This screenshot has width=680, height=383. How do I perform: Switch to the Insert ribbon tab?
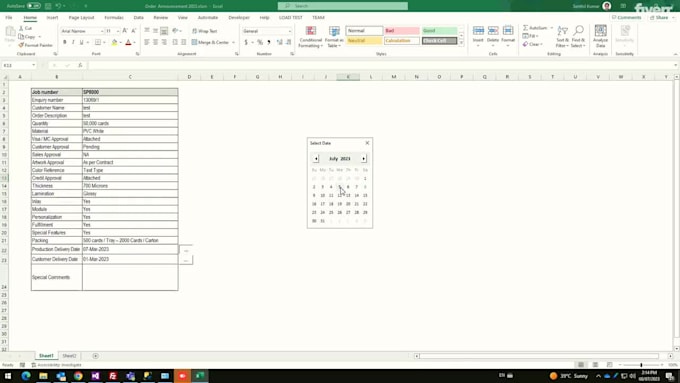[52, 18]
